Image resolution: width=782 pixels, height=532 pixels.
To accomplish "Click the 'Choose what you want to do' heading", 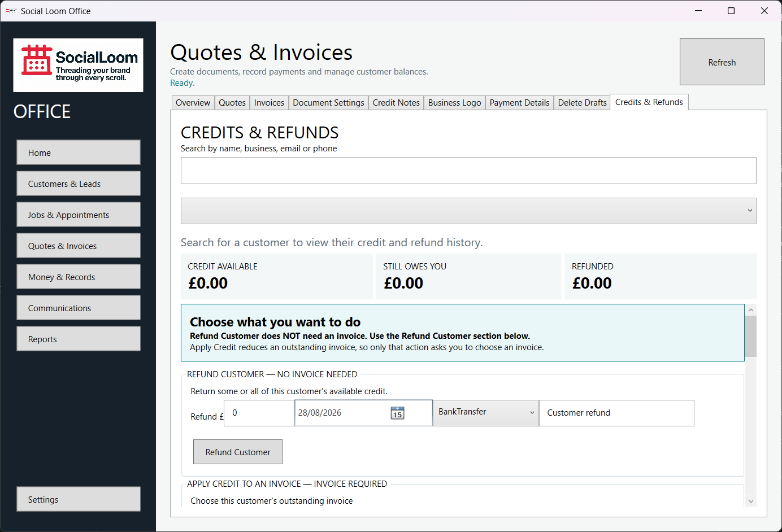I will [x=275, y=322].
